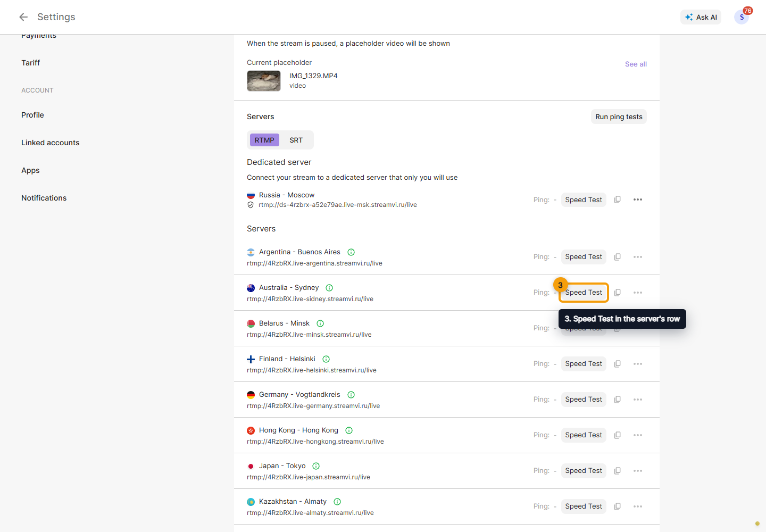Copy the Australia - Sydney server URL
The image size is (766, 532).
point(618,293)
